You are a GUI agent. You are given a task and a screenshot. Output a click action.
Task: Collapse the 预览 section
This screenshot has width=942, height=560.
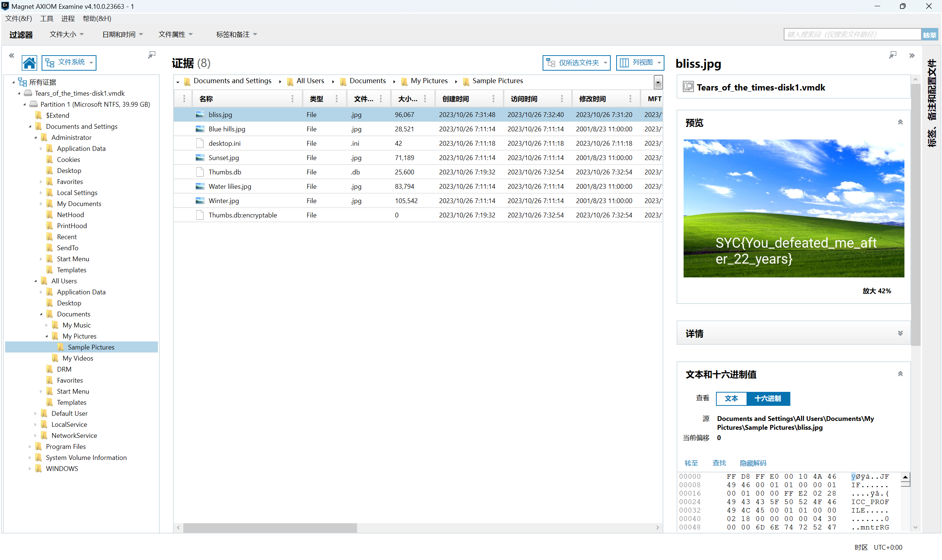point(900,122)
